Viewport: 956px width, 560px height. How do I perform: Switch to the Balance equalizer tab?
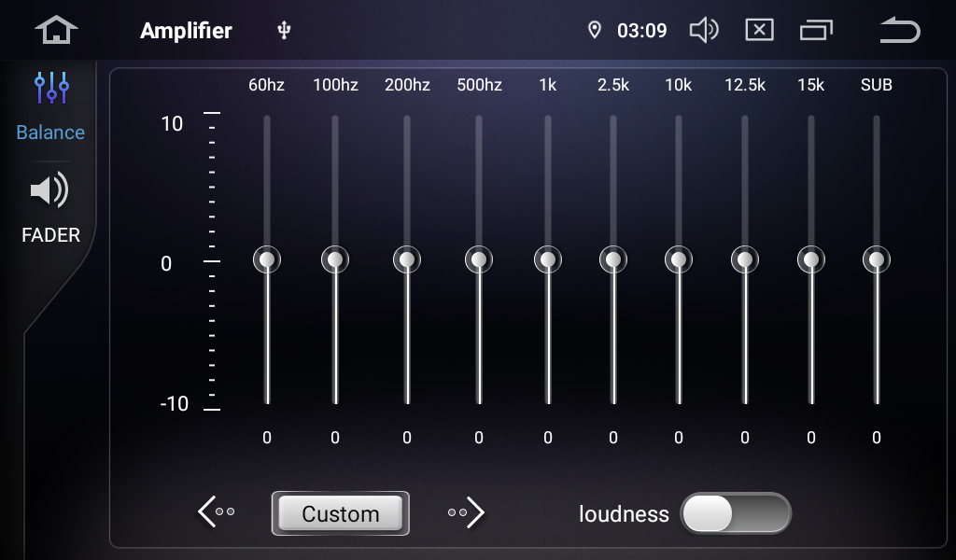click(x=50, y=105)
